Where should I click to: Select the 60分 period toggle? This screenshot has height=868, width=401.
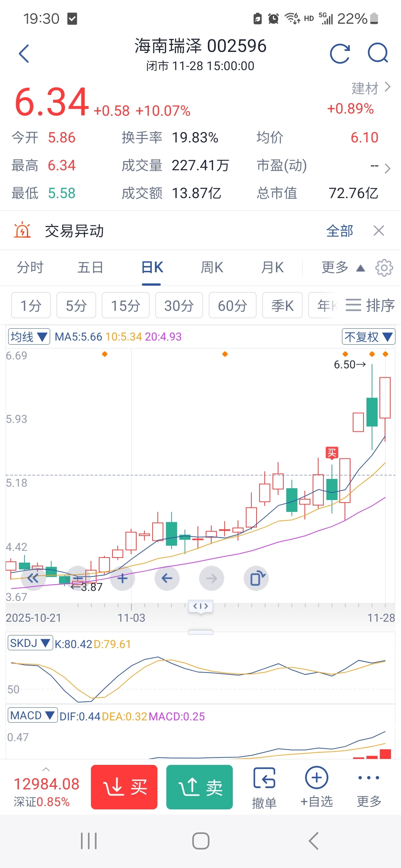pyautogui.click(x=232, y=306)
